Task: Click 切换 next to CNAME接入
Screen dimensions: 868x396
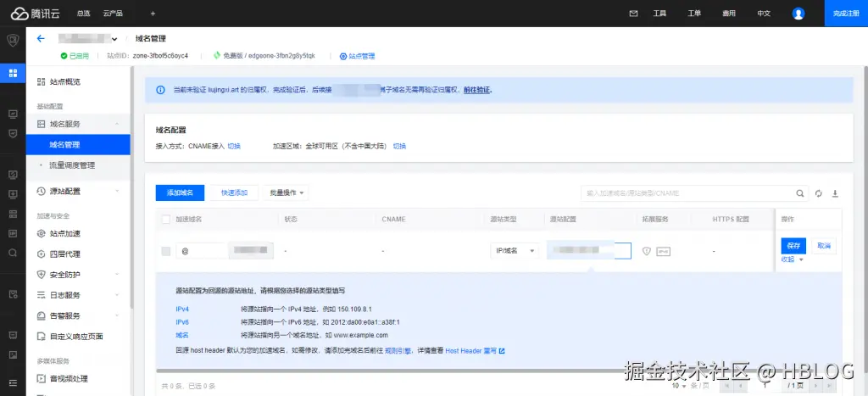Action: pyautogui.click(x=234, y=146)
